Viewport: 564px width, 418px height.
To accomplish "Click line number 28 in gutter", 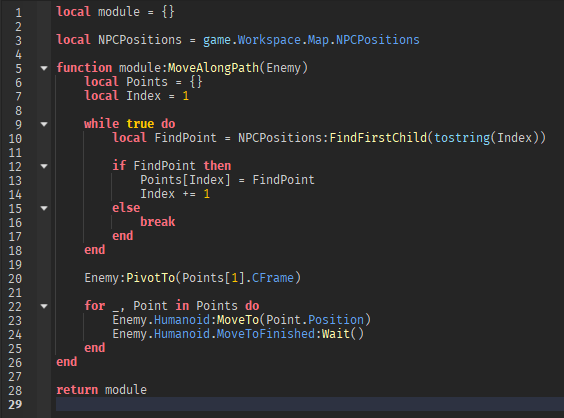I will click(15, 390).
